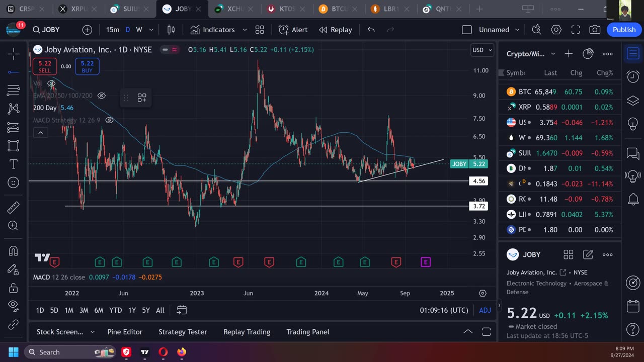Toggle the layout select checkbox

coord(467,30)
